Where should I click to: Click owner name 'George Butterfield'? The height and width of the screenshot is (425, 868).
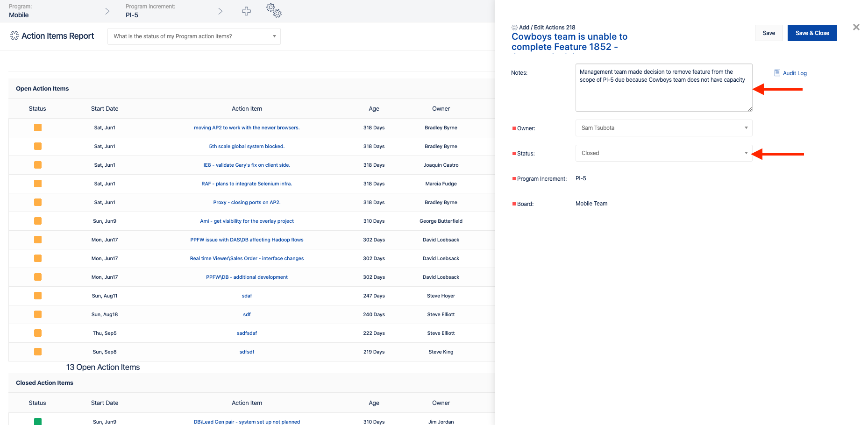point(441,221)
